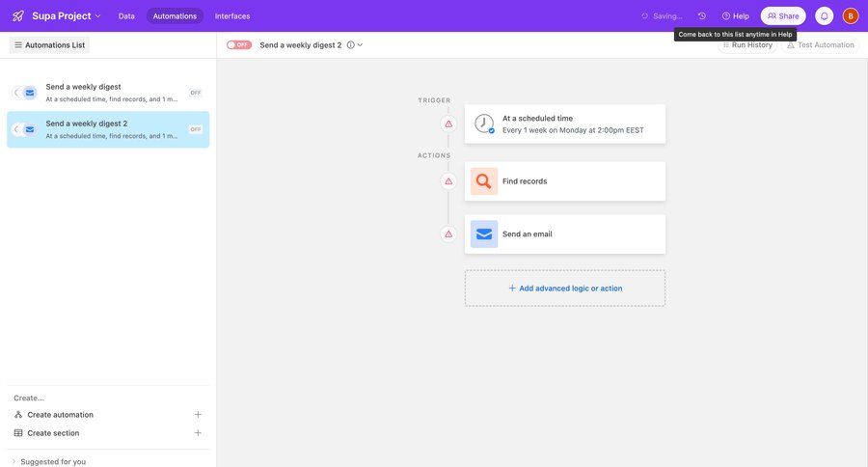This screenshot has width=868, height=467.
Task: Toggle the Automations List panel
Action: (49, 45)
